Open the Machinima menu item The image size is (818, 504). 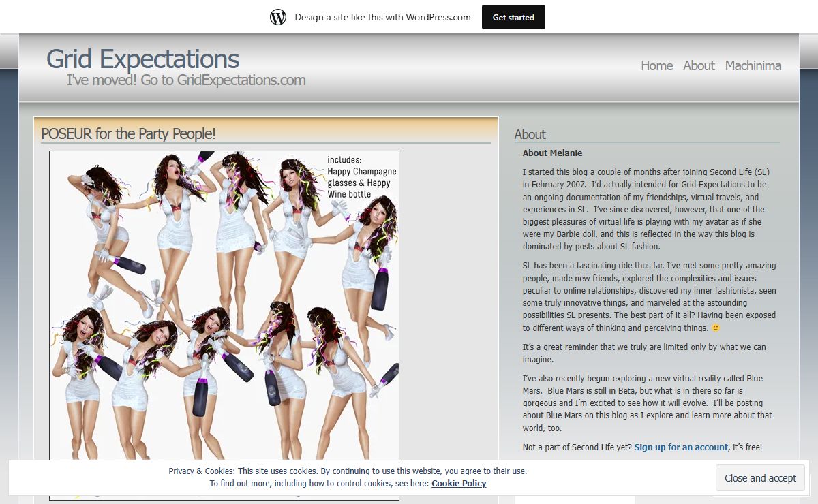[753, 65]
